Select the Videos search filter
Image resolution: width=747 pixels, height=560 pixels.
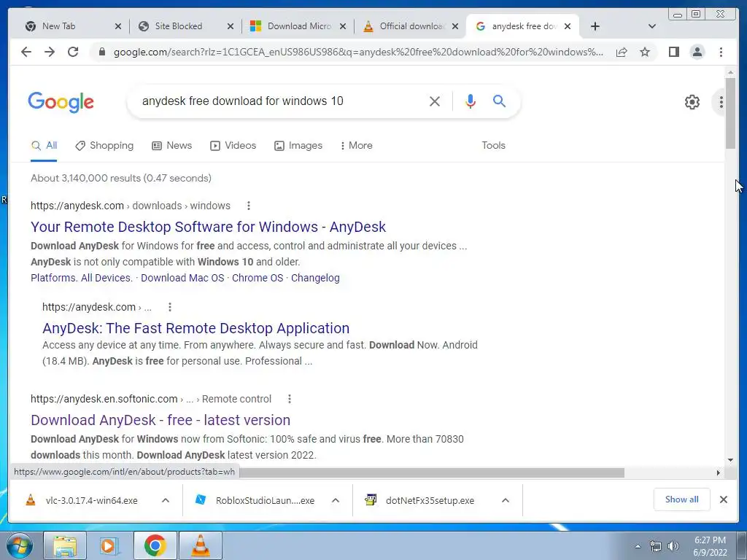[x=233, y=146]
